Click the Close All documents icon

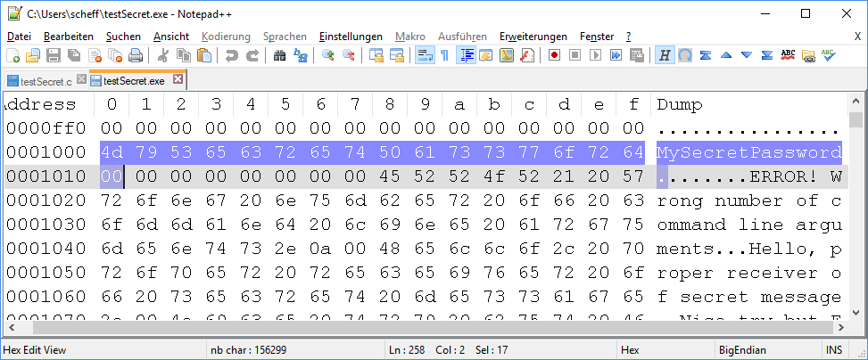pos(115,55)
